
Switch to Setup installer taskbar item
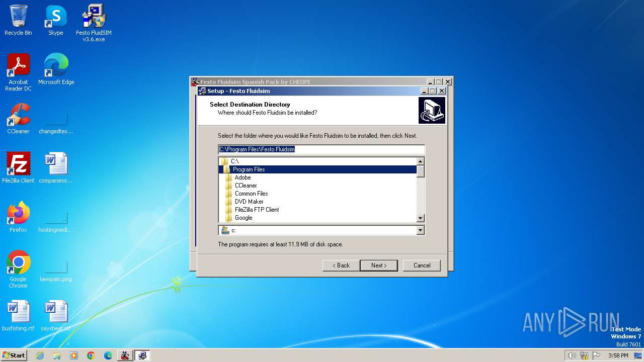[x=142, y=355]
